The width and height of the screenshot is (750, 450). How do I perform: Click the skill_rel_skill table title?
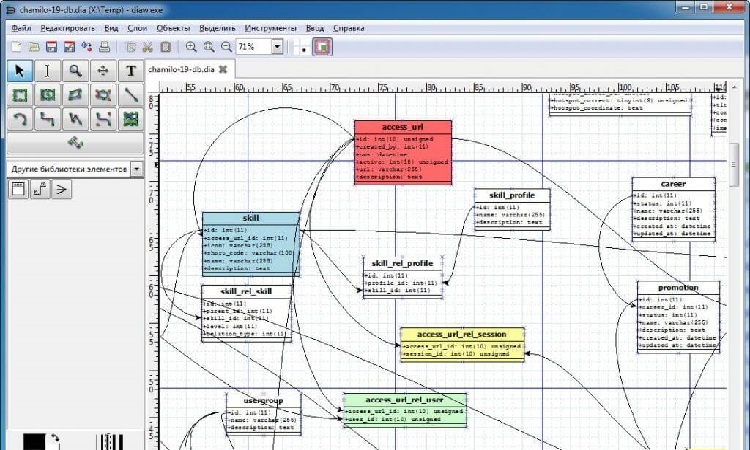246,291
